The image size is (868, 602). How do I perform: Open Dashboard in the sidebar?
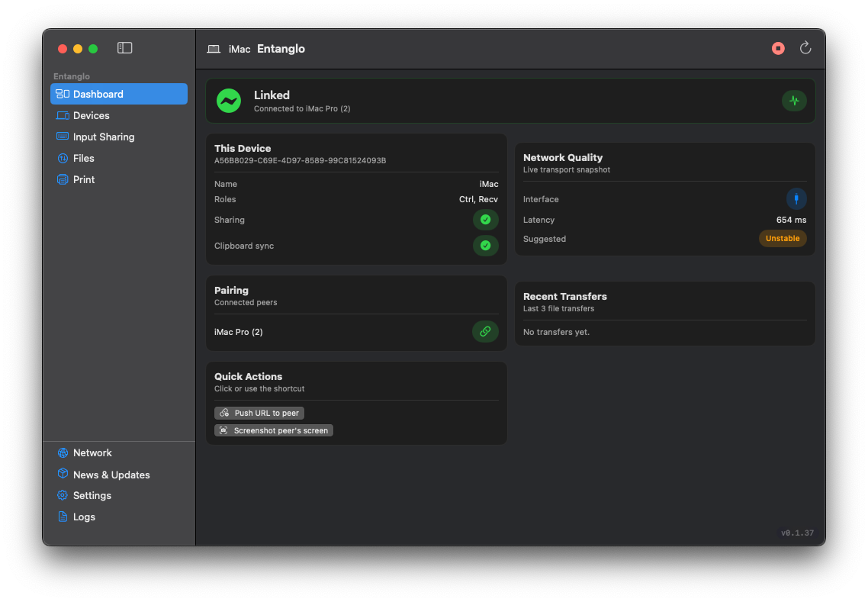pyautogui.click(x=119, y=94)
